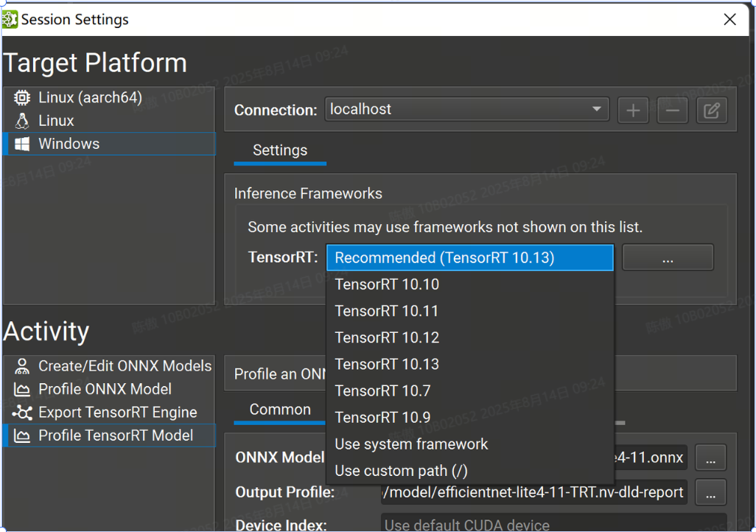756x532 pixels.
Task: Click the Profile TensorRT Model chart icon
Action: [21, 435]
